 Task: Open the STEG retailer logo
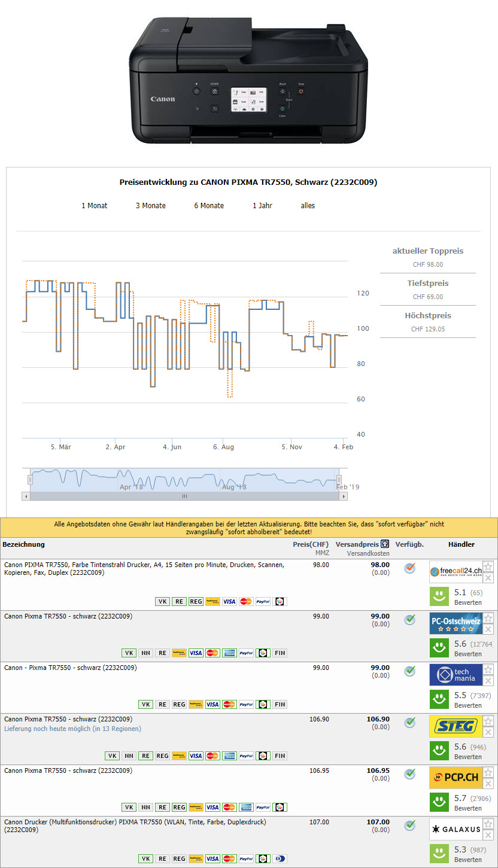[456, 727]
